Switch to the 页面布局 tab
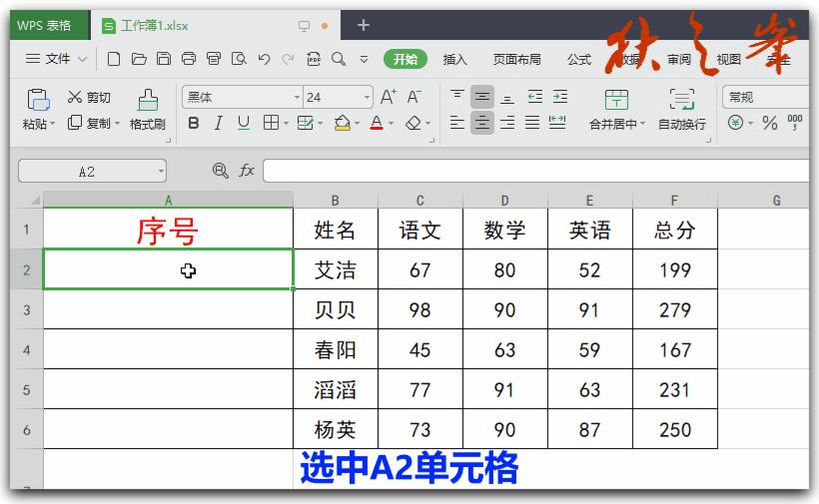Viewport: 819px width, 504px height. click(516, 60)
